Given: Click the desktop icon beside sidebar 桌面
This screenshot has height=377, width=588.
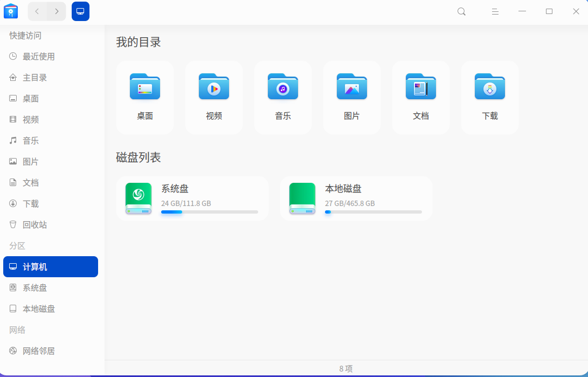Looking at the screenshot, I should [13, 98].
